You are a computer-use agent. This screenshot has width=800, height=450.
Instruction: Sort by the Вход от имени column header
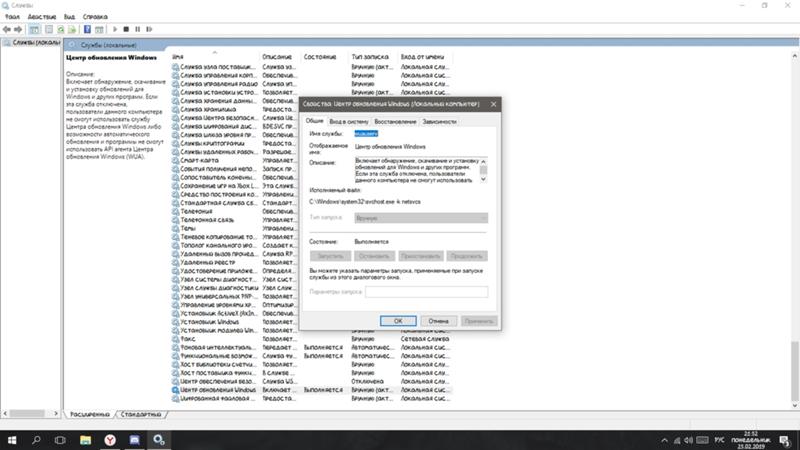pyautogui.click(x=422, y=57)
